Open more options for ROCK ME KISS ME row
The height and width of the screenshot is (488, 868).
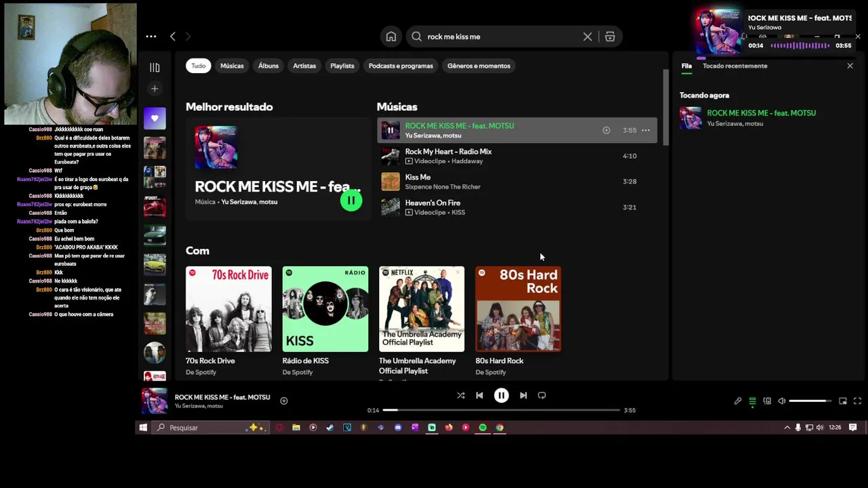(x=646, y=130)
